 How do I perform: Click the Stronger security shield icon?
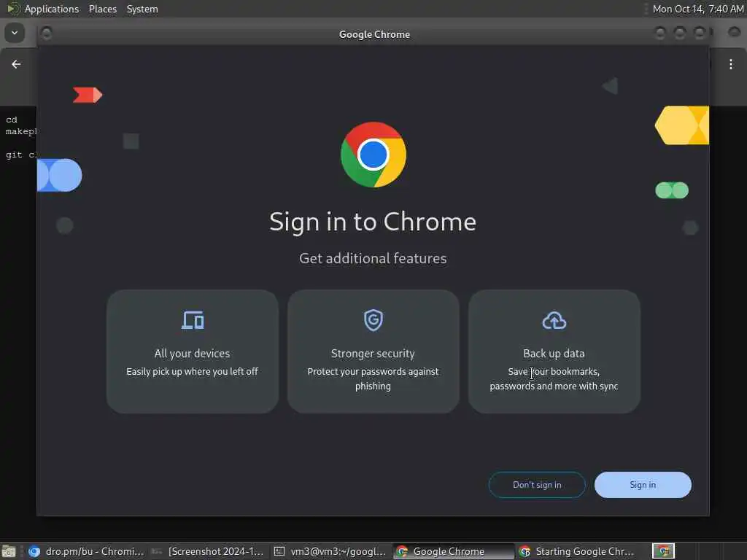[x=373, y=320]
